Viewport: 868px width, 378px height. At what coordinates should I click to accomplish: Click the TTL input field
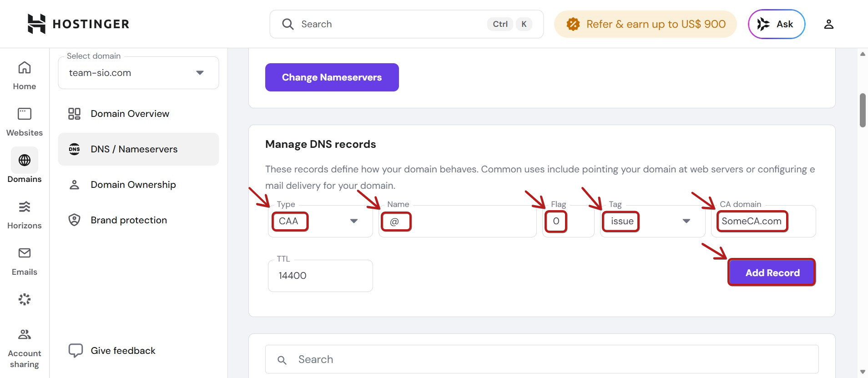click(x=320, y=276)
